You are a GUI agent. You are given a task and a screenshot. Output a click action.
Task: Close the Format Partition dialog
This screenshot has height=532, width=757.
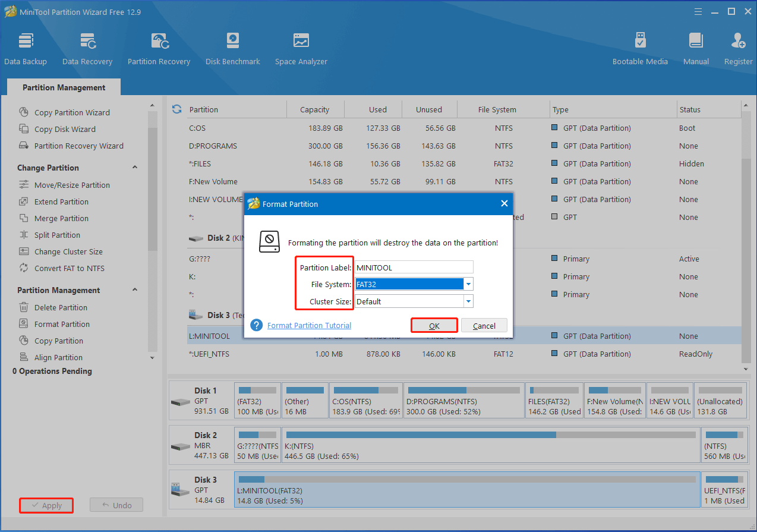pos(504,204)
